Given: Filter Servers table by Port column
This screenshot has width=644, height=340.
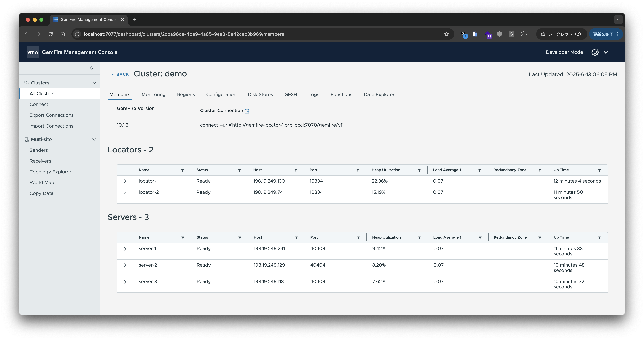Looking at the screenshot, I should [358, 238].
